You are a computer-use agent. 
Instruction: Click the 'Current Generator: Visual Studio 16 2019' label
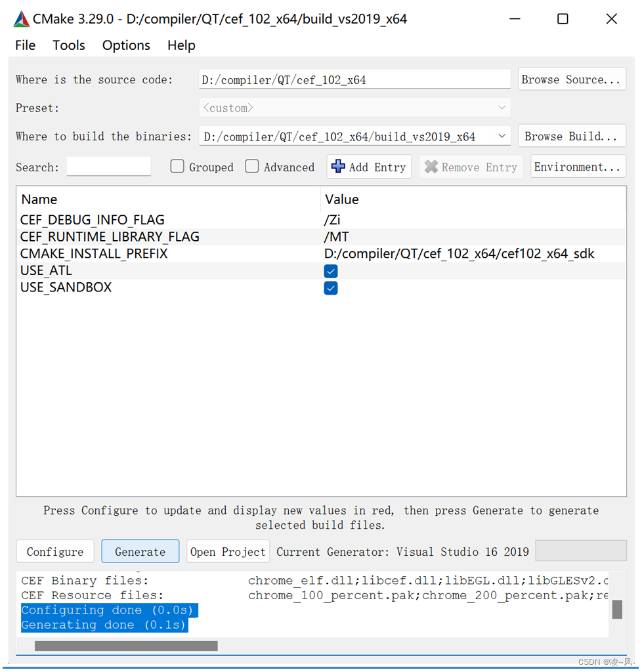[x=402, y=551]
